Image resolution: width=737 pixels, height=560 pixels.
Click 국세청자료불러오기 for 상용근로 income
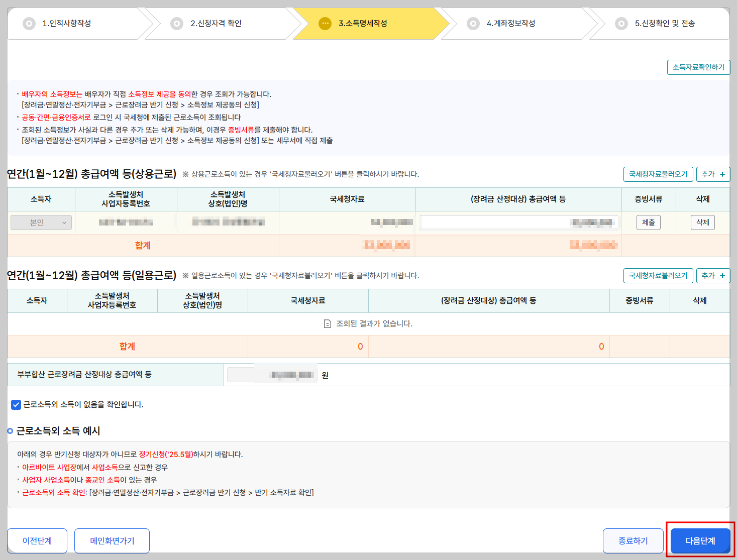[658, 174]
